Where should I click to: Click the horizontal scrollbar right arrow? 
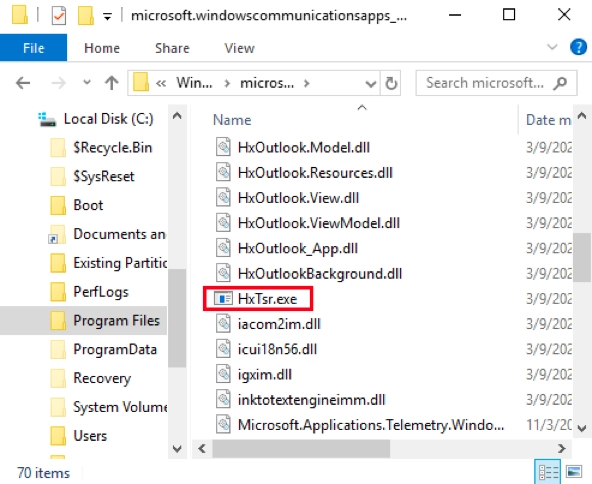[562, 449]
